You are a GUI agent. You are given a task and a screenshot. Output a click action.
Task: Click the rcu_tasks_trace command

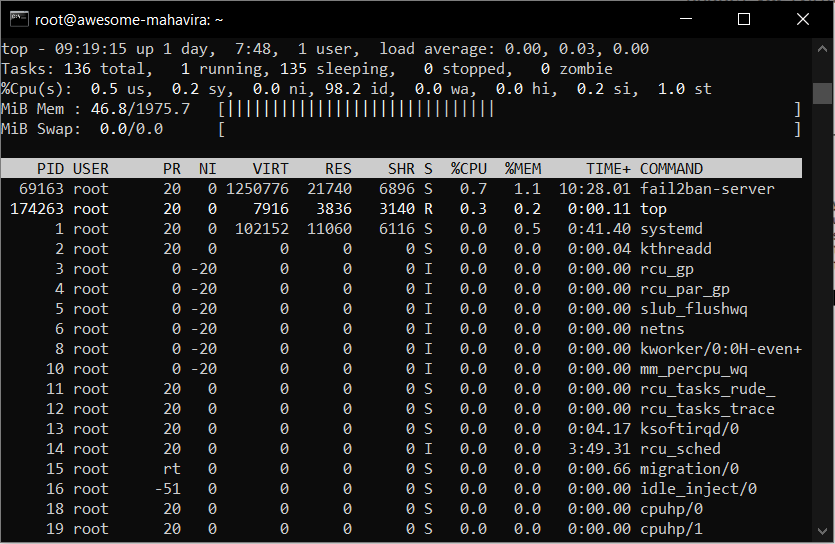[707, 409]
